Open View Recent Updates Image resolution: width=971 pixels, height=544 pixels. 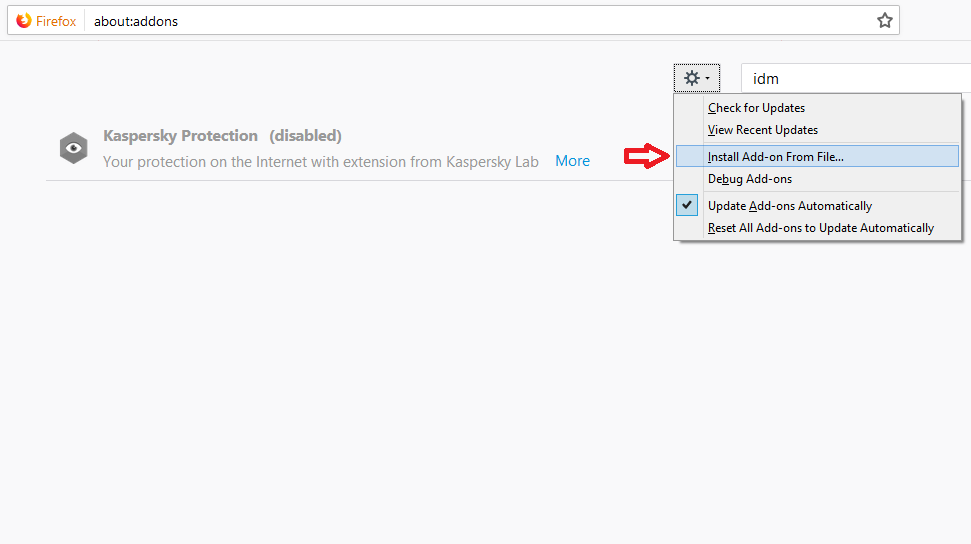(762, 130)
